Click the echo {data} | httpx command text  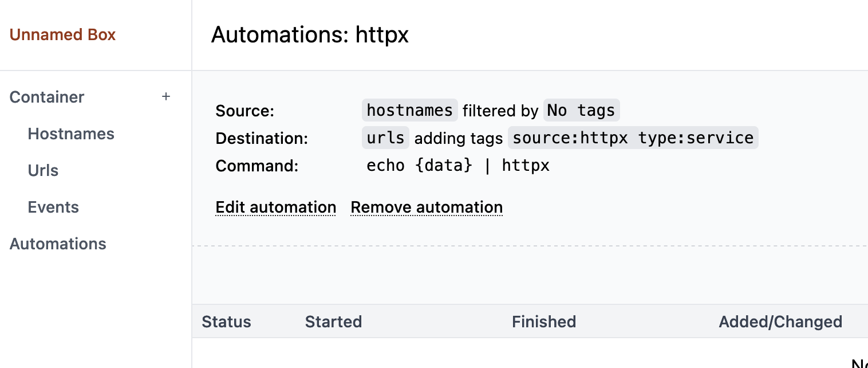[x=457, y=166]
